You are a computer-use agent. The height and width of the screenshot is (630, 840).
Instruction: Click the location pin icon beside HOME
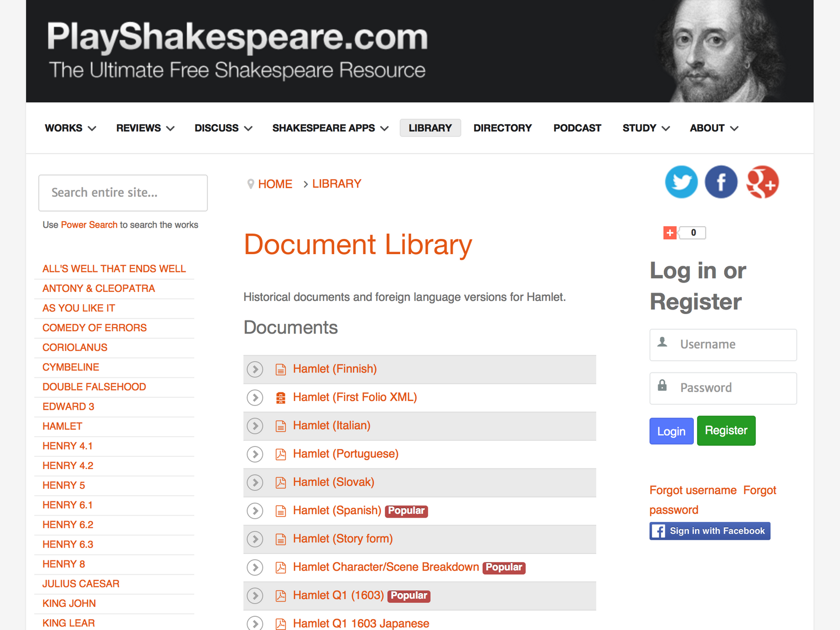[x=251, y=184]
